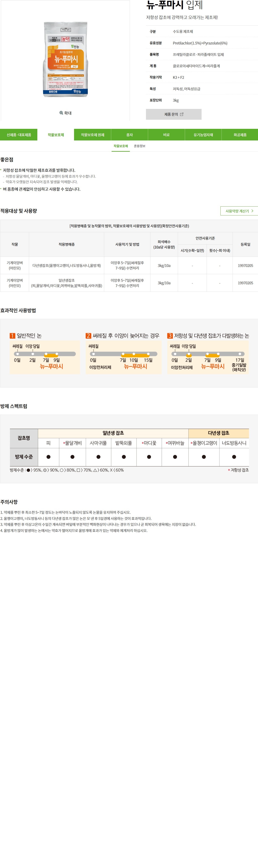The height and width of the screenshot is (868, 258).
Task: Open the 화공제품 tab
Action: coord(240,135)
